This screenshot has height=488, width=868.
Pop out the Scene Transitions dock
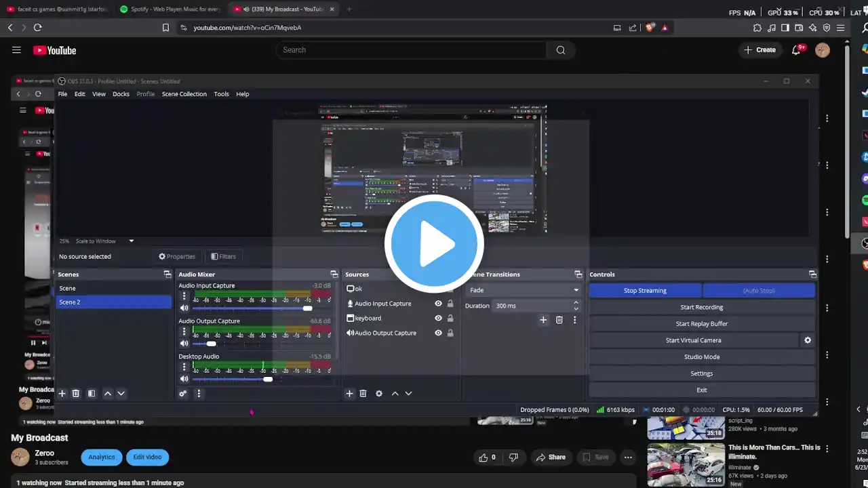coord(578,274)
